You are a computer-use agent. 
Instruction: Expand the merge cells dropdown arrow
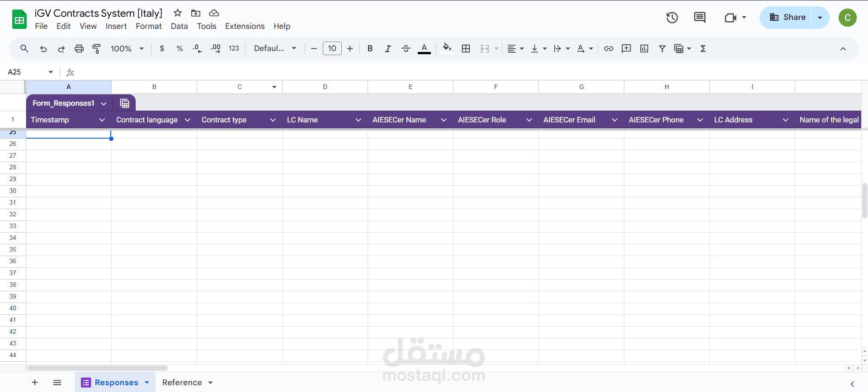(496, 49)
